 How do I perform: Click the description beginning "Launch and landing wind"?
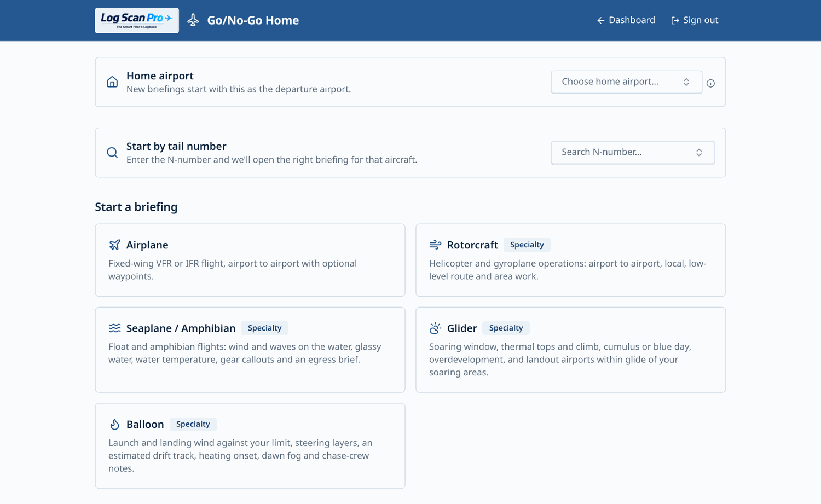240,456
